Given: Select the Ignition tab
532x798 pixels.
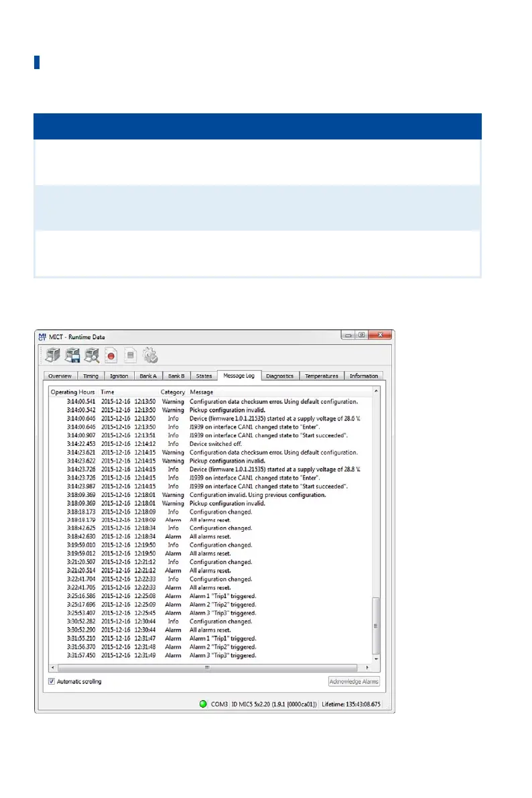Looking at the screenshot, I should (x=119, y=376).
